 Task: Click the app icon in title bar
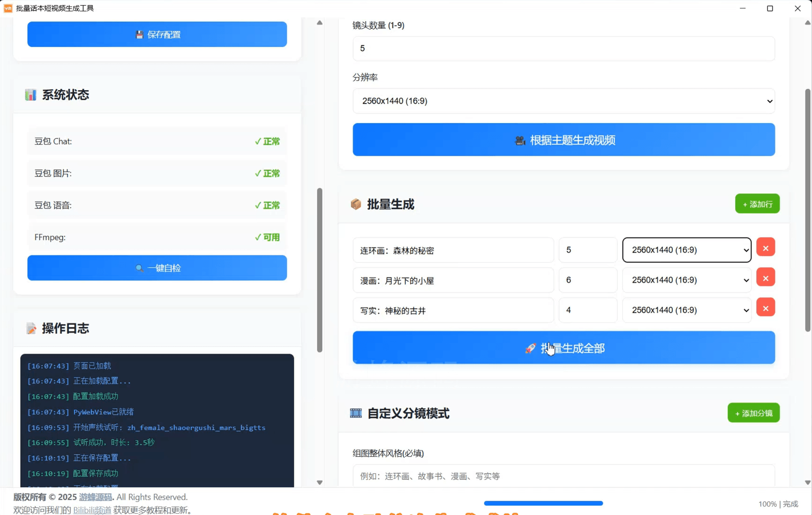click(x=8, y=8)
